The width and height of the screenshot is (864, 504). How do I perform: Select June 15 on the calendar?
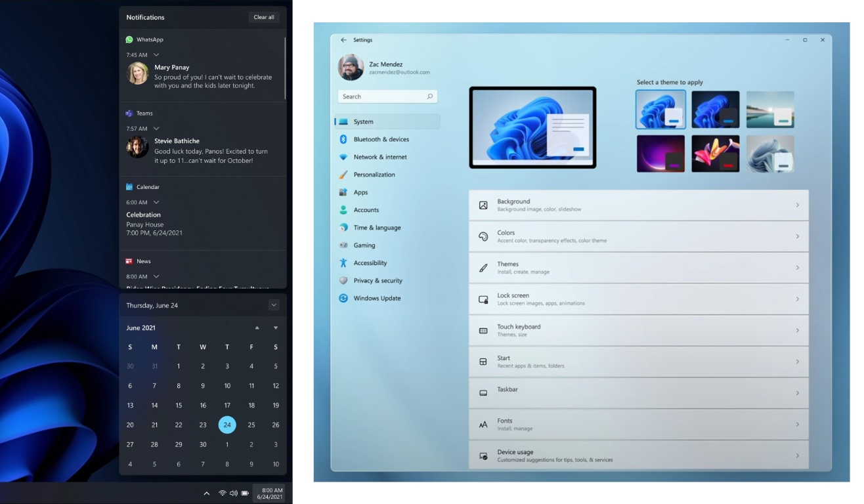(179, 406)
